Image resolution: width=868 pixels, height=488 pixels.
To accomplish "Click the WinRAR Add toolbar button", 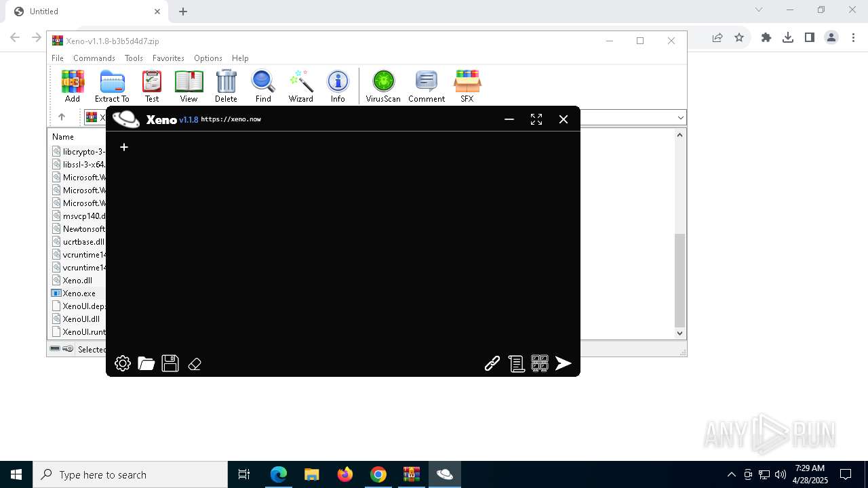I will point(73,86).
